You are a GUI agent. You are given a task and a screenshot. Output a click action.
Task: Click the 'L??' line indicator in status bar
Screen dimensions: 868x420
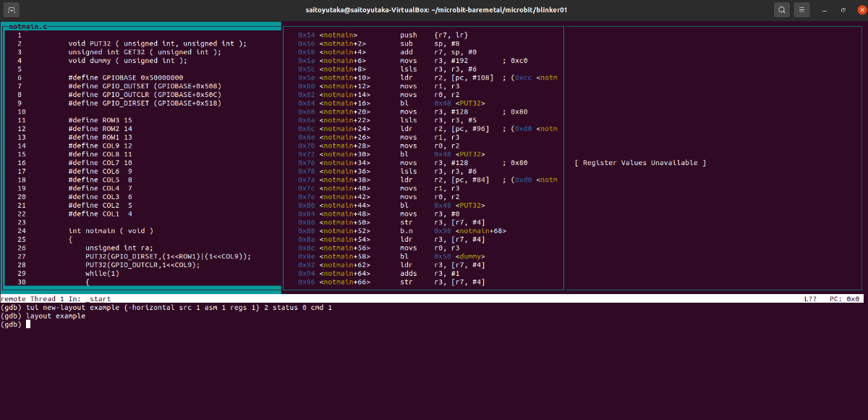(x=810, y=298)
